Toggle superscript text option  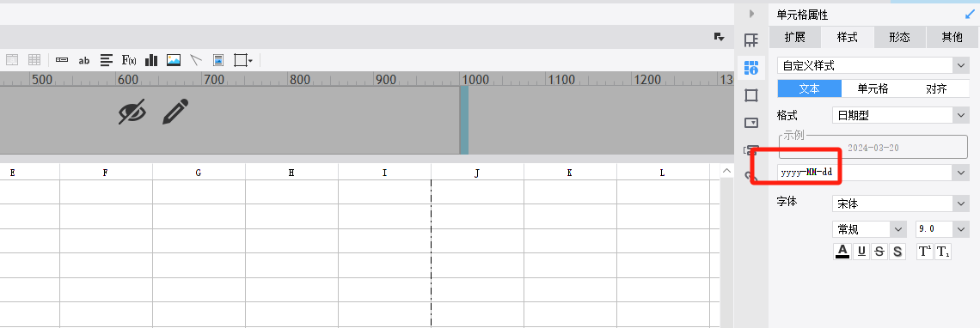925,252
